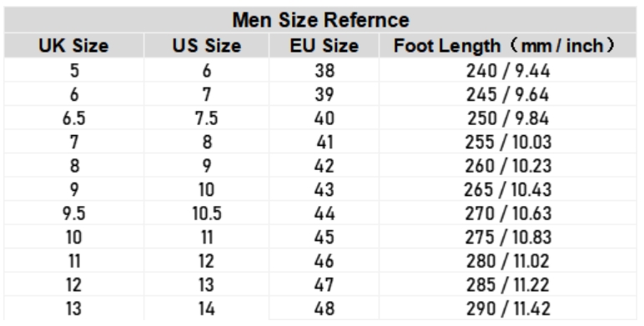This screenshot has height=326, width=644.
Task: Click the EU size 46 cell
Action: pos(324,261)
